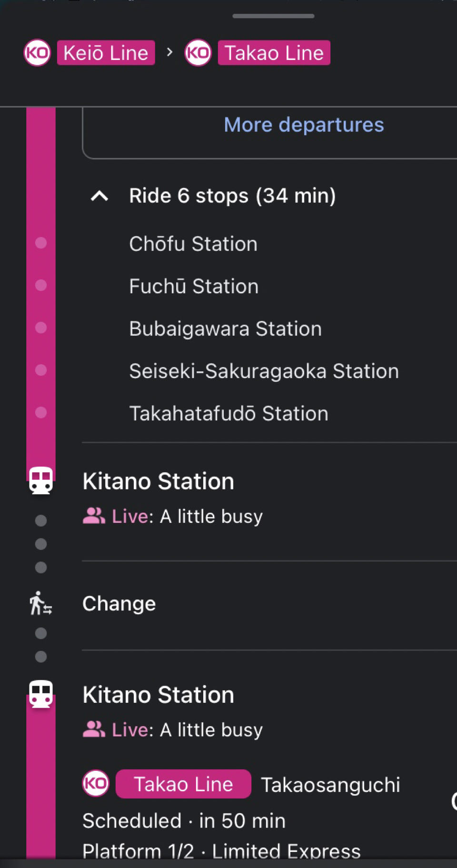Select the Takao Line badge in header

point(274,53)
